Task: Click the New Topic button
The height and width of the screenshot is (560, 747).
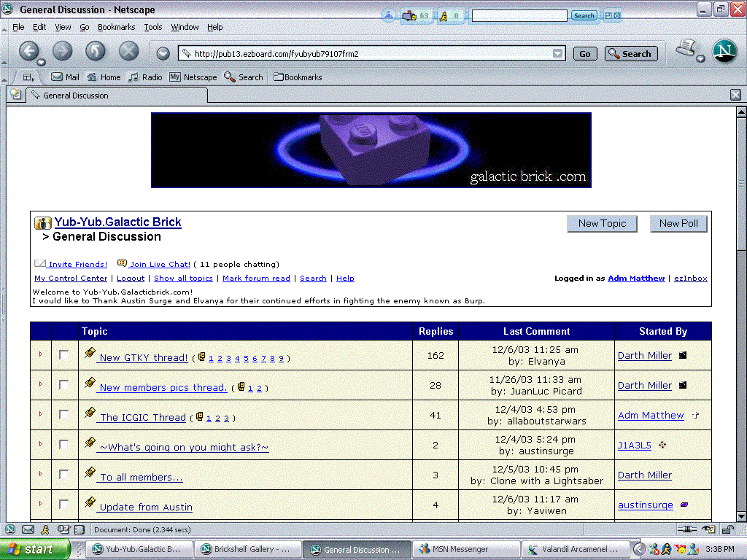Action: (x=602, y=224)
